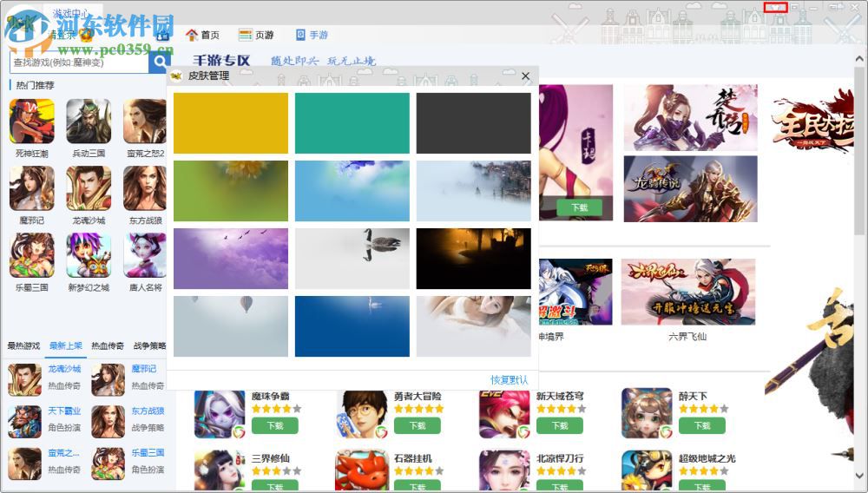Apply the dark night forest skin

pyautogui.click(x=473, y=259)
